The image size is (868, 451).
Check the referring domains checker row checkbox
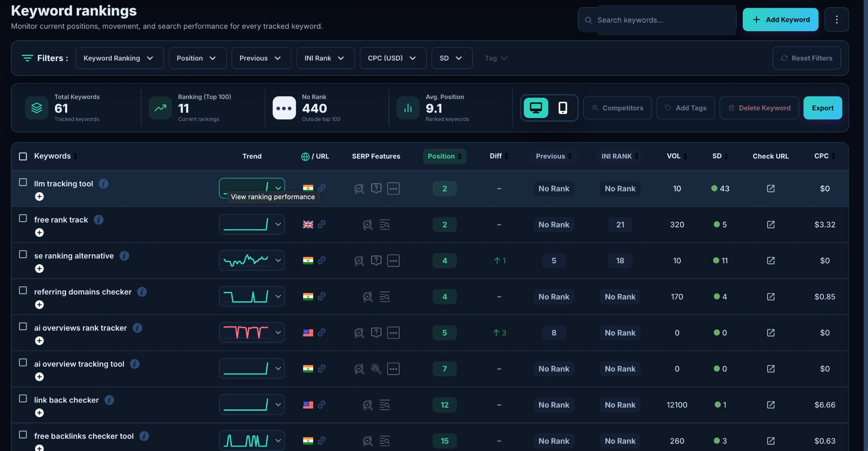point(23,290)
